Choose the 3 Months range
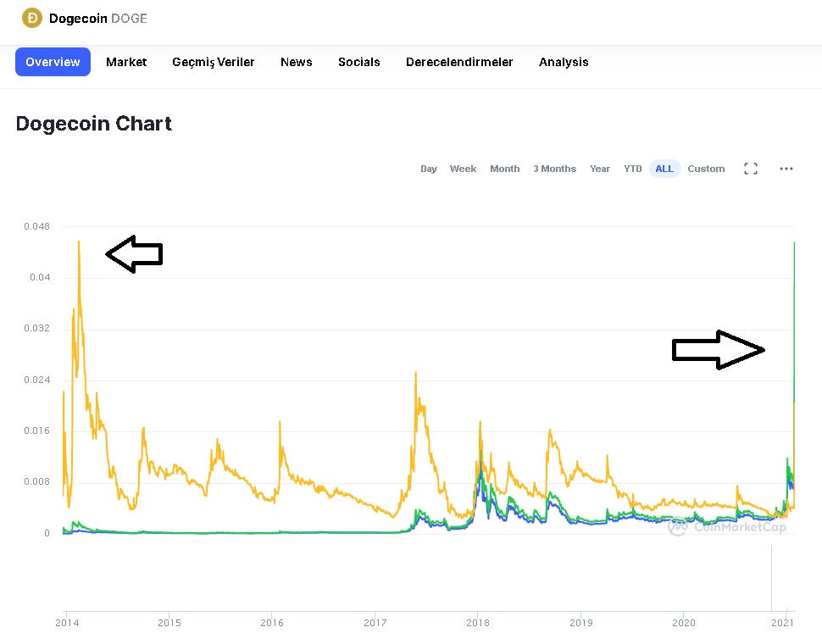 coord(554,169)
